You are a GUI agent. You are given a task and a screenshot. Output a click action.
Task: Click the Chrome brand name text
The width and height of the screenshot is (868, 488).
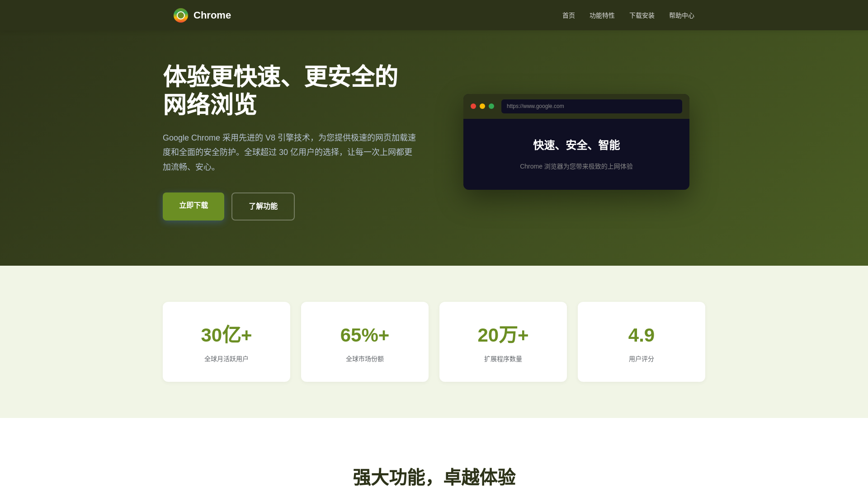(212, 15)
